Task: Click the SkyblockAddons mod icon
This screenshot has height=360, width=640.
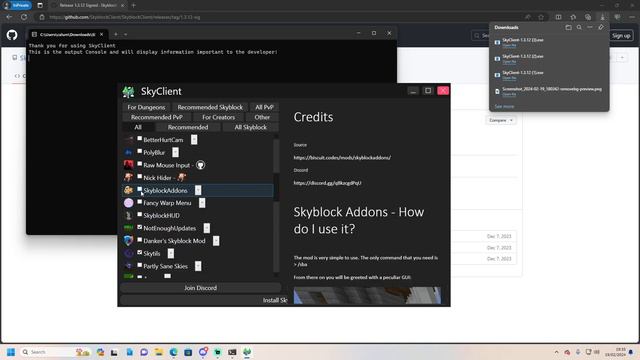Action: click(x=129, y=190)
